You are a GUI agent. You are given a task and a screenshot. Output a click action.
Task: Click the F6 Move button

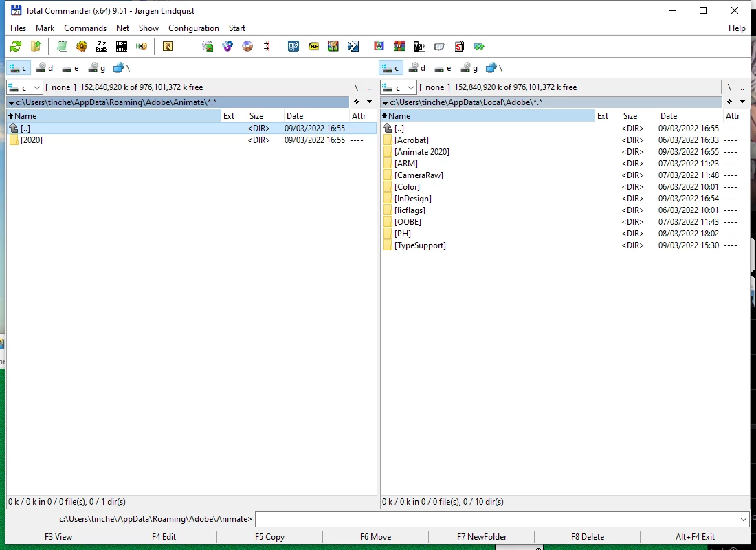point(375,536)
